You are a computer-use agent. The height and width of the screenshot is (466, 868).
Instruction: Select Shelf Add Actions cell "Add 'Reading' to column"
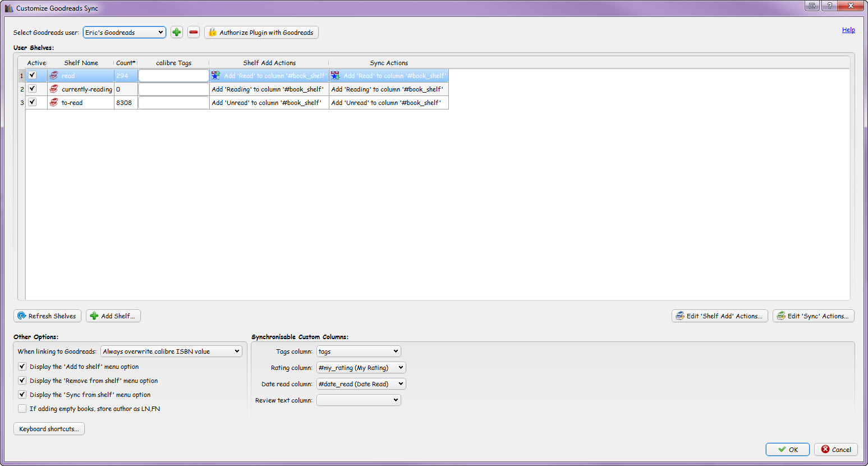[x=269, y=89]
